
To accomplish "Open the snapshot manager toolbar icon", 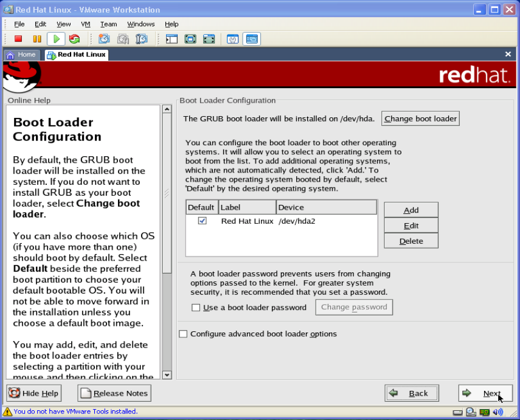I will [x=142, y=39].
